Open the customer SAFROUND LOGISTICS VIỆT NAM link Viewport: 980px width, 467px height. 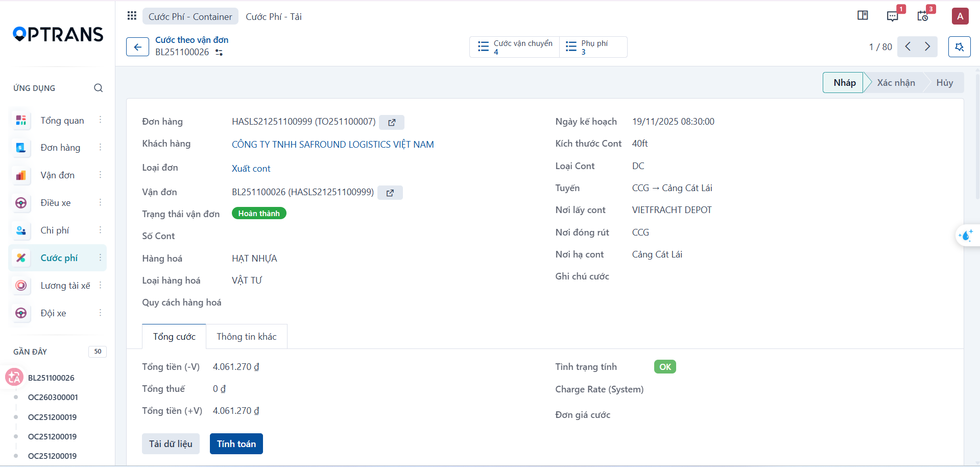(x=333, y=145)
